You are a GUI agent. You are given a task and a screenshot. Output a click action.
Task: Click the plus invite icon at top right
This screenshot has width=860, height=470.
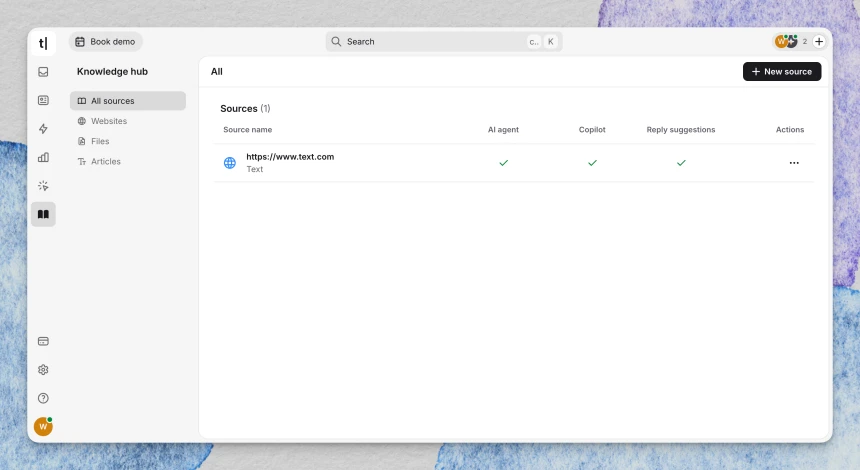coord(819,41)
